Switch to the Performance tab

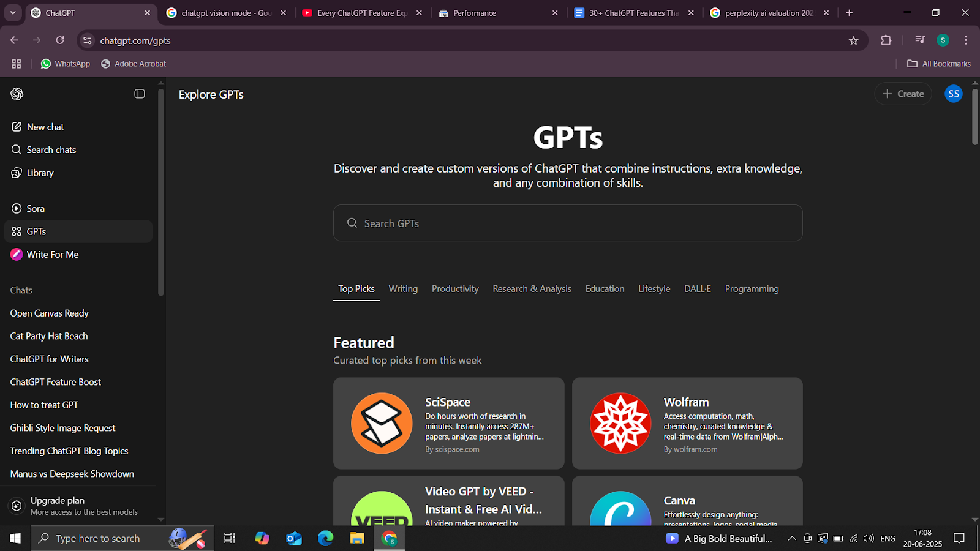tap(499, 13)
